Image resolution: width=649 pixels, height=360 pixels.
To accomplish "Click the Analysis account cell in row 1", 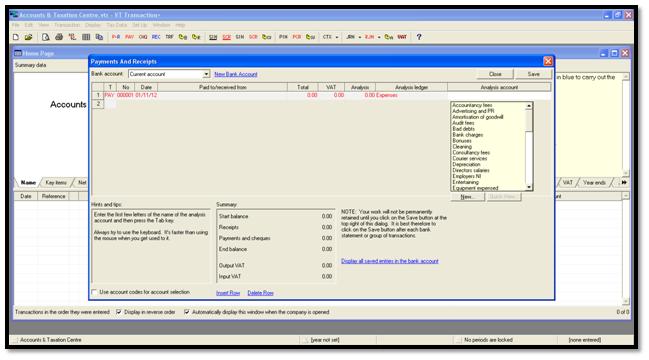I will pyautogui.click(x=499, y=96).
